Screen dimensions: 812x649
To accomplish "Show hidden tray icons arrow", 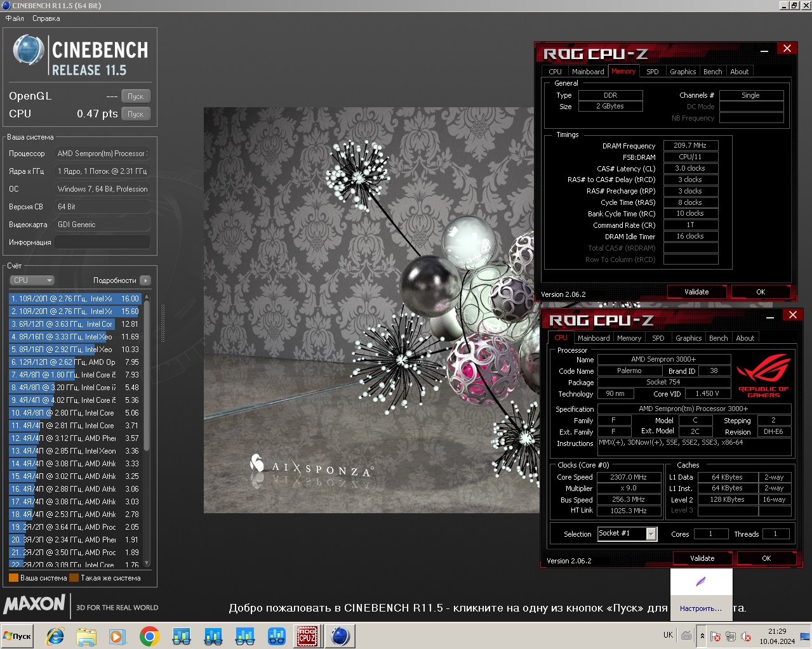I will 702,636.
